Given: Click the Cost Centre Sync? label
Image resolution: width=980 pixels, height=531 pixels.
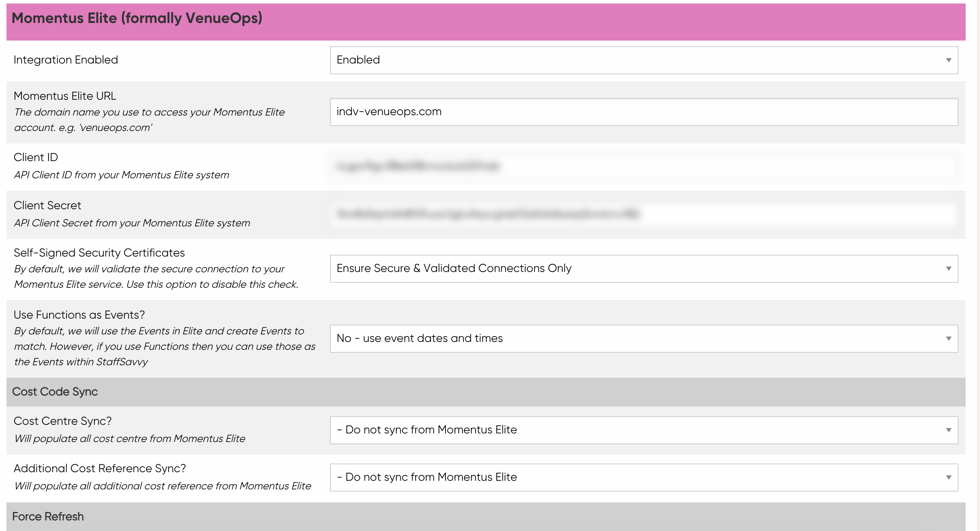Looking at the screenshot, I should click(62, 421).
